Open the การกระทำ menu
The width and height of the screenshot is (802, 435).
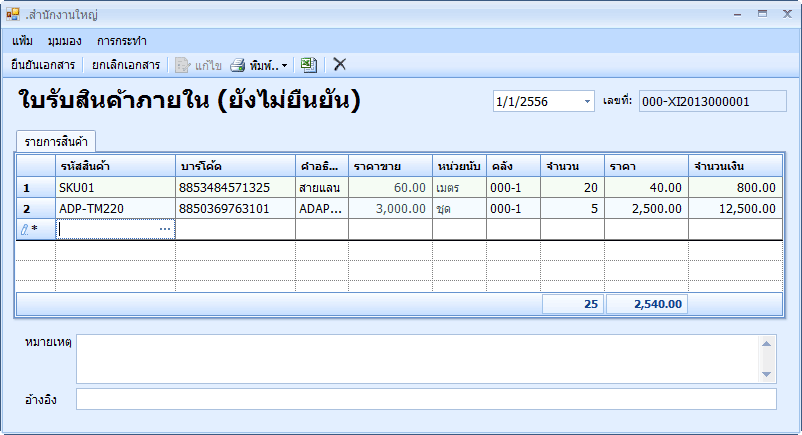pyautogui.click(x=122, y=41)
